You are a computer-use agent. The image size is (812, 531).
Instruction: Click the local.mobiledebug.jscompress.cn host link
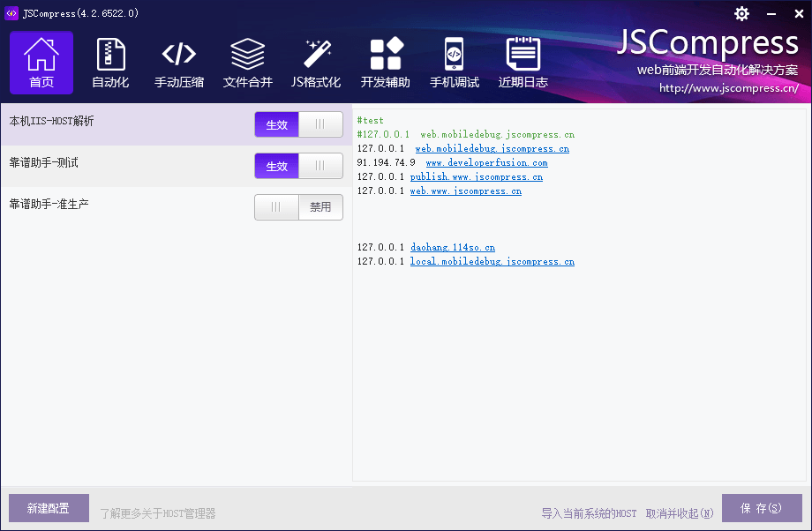click(x=492, y=261)
